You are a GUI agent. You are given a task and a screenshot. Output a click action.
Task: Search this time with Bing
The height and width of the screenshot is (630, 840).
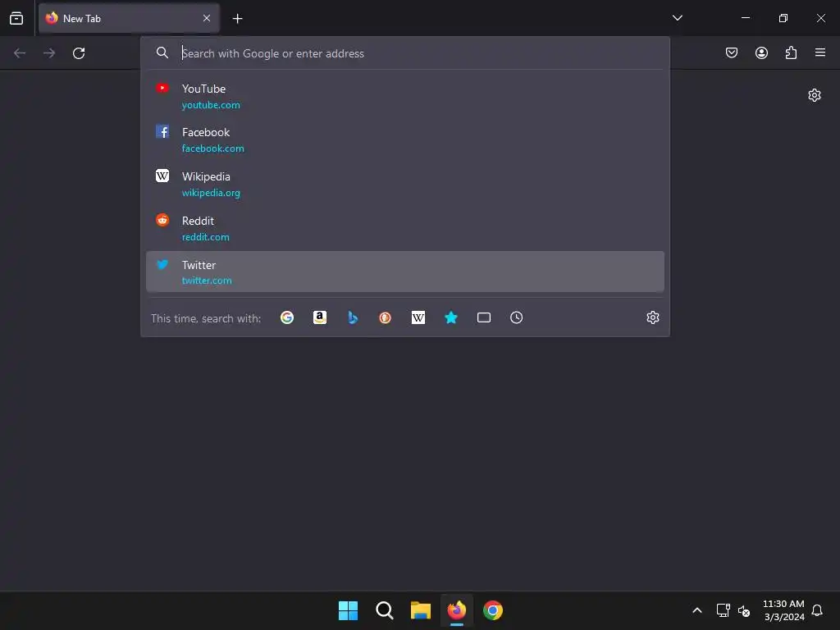pos(353,317)
